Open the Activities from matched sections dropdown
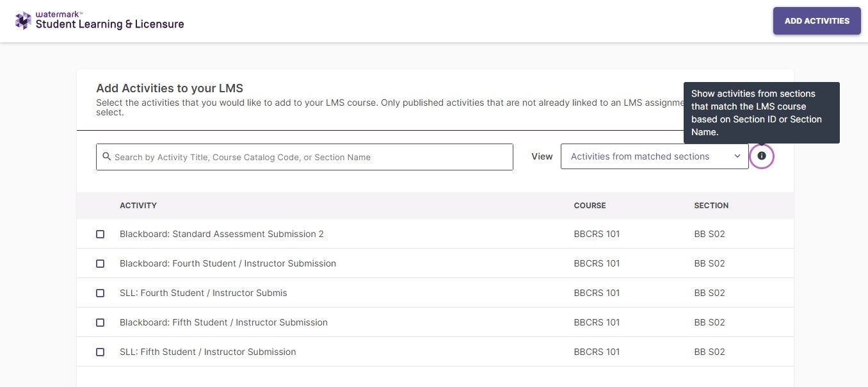Viewport: 868px width, 387px height. tap(654, 156)
